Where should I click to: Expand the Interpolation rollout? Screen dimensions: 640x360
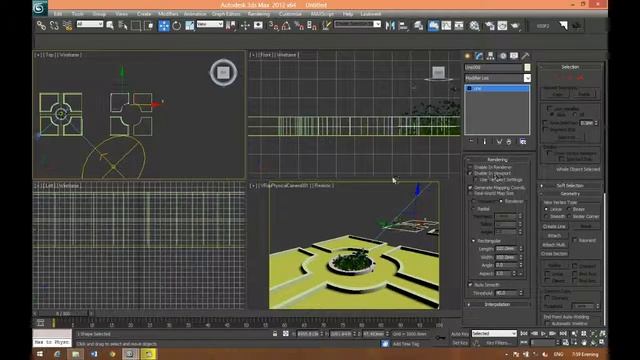point(497,304)
